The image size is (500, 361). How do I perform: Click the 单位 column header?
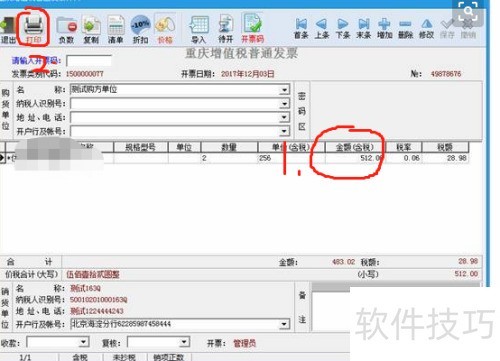point(184,147)
